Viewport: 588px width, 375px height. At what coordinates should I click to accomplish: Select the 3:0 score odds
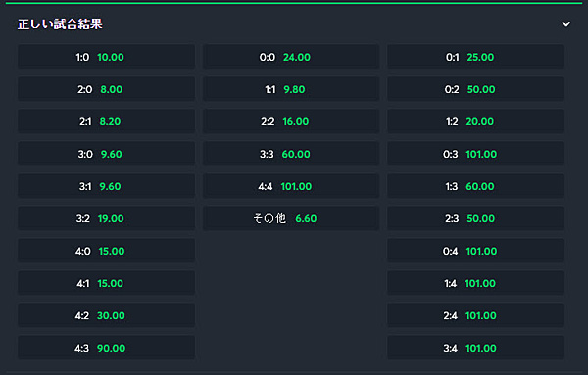click(106, 154)
